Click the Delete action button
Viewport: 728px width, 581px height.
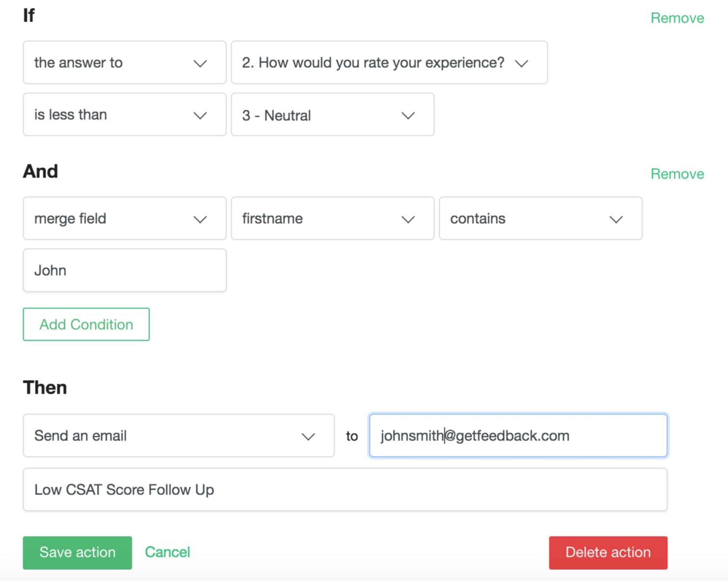point(608,552)
